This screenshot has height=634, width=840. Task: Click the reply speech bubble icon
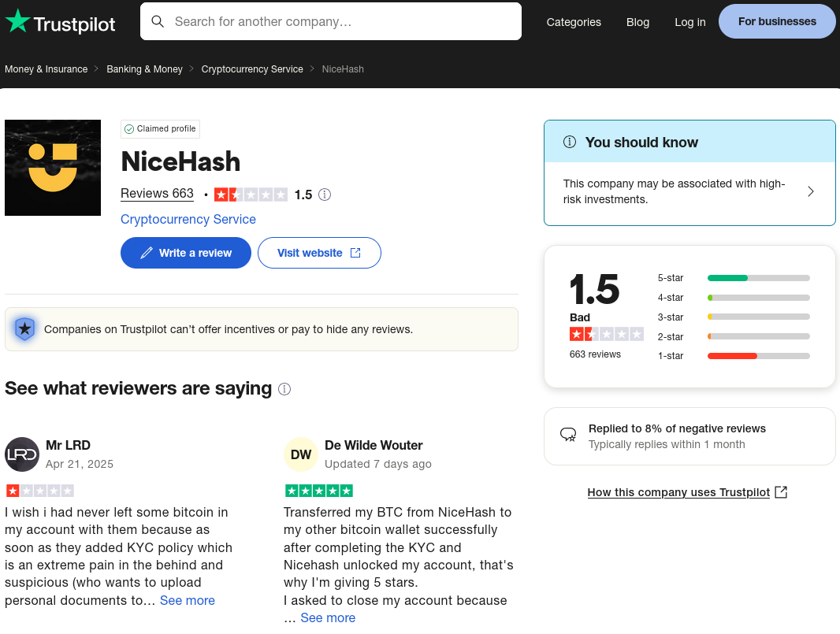click(568, 434)
